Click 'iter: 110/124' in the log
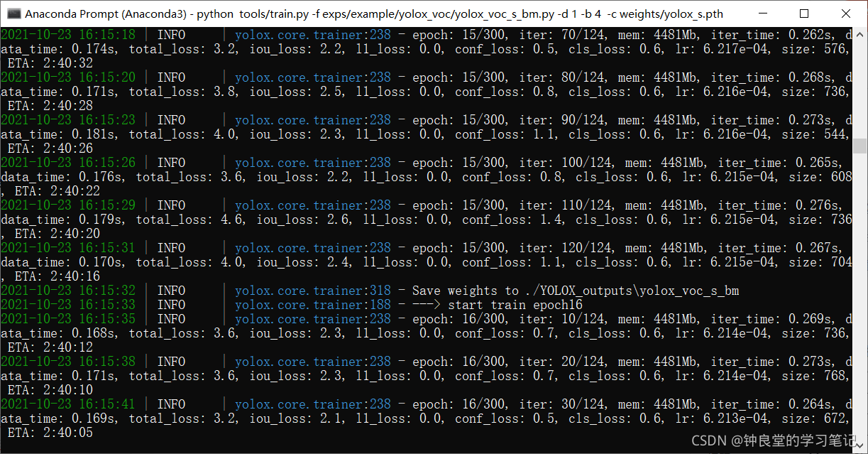 (565, 205)
